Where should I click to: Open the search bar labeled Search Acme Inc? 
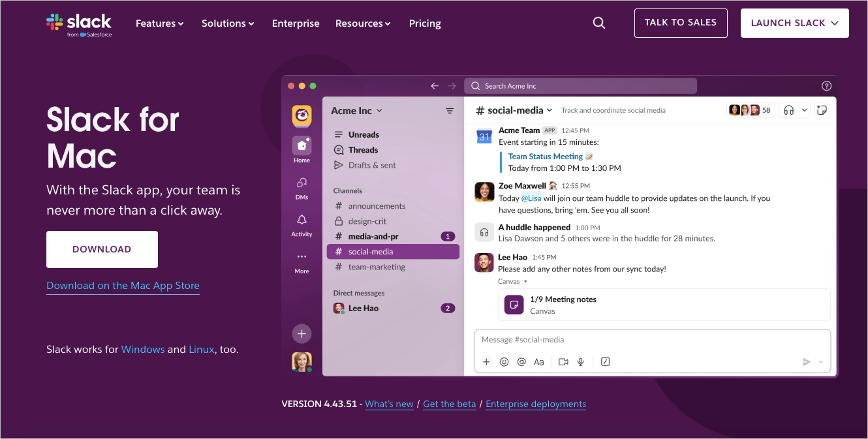click(581, 85)
